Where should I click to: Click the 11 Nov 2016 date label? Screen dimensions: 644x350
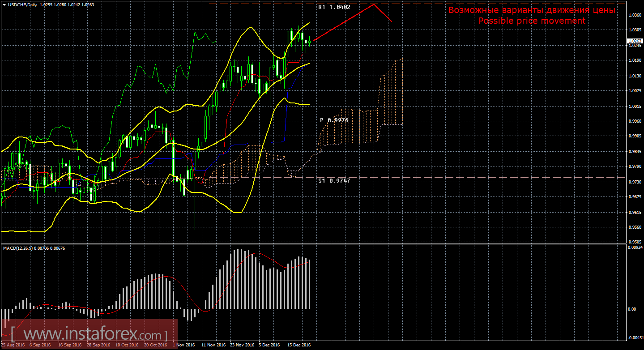click(213, 346)
